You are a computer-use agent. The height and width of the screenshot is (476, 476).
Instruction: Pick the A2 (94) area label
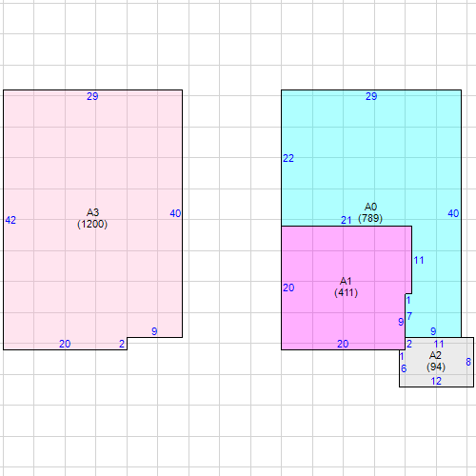436,361
